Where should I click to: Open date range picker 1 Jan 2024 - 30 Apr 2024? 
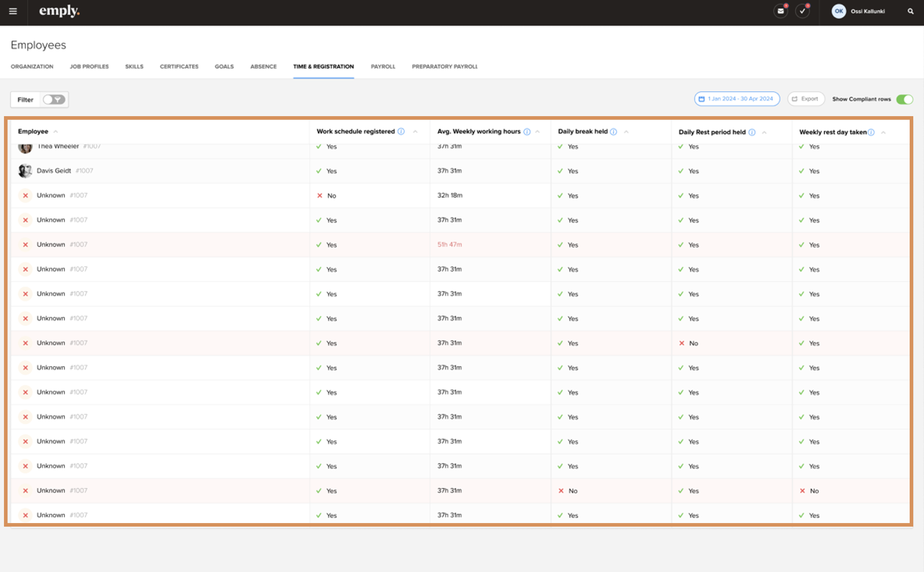[737, 99]
